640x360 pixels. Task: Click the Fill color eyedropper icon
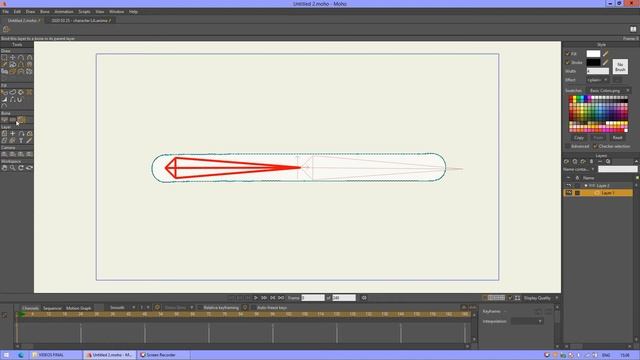coord(605,54)
